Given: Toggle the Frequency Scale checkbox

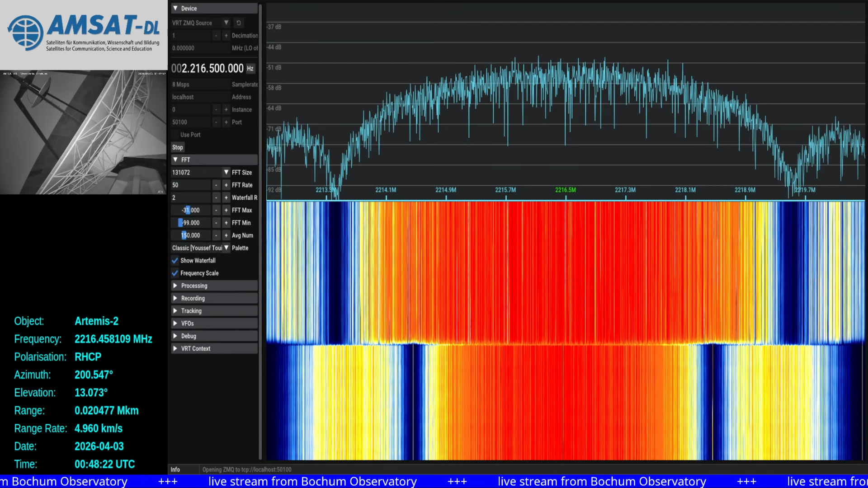Looking at the screenshot, I should (x=175, y=273).
